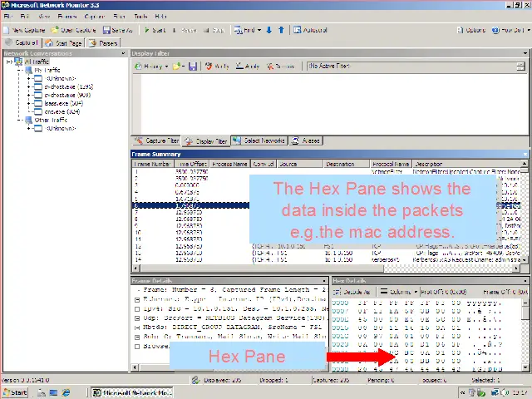Click the load filter folder icon
Viewport: 532px width, 399px height.
coord(176,66)
